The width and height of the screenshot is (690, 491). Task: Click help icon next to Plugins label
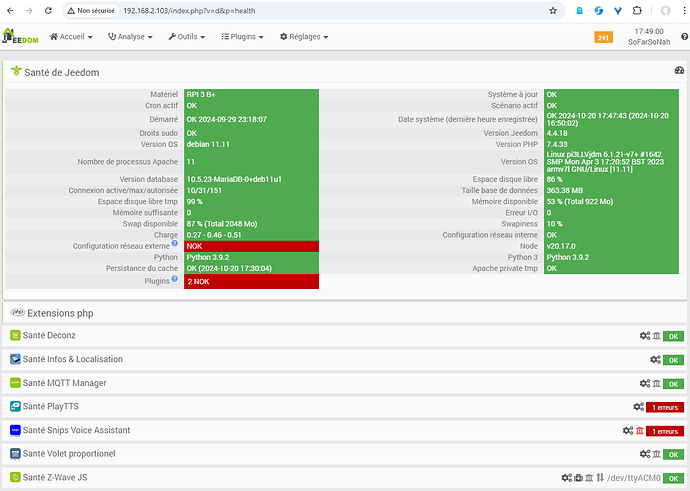(175, 279)
